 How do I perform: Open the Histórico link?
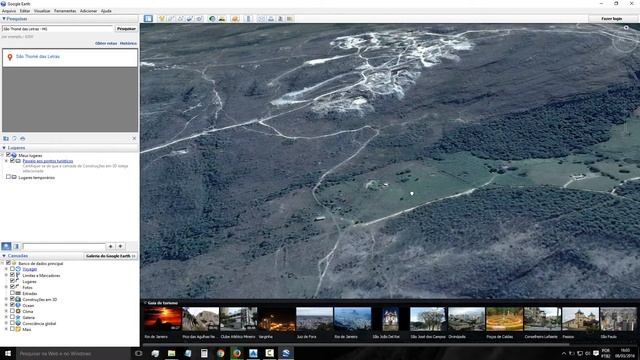(x=128, y=43)
